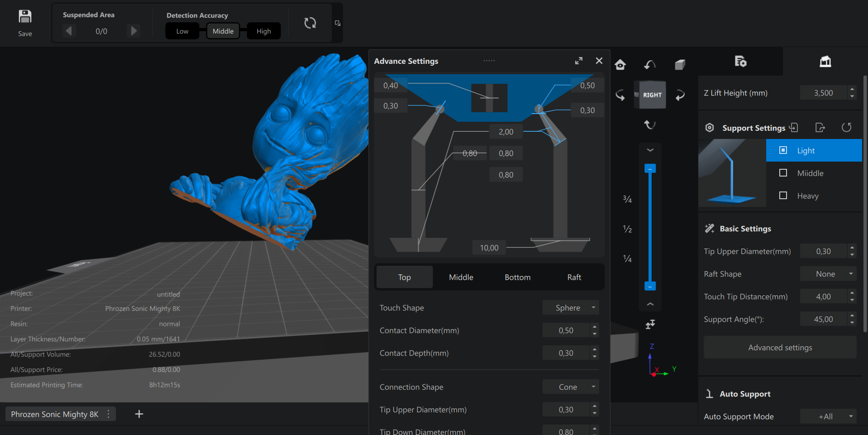868x435 pixels.
Task: Collapse slider using top chevron
Action: coord(650,150)
